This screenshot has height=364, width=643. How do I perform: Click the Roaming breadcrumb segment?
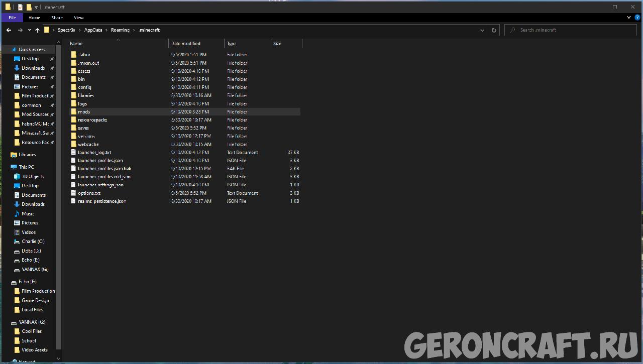[120, 30]
